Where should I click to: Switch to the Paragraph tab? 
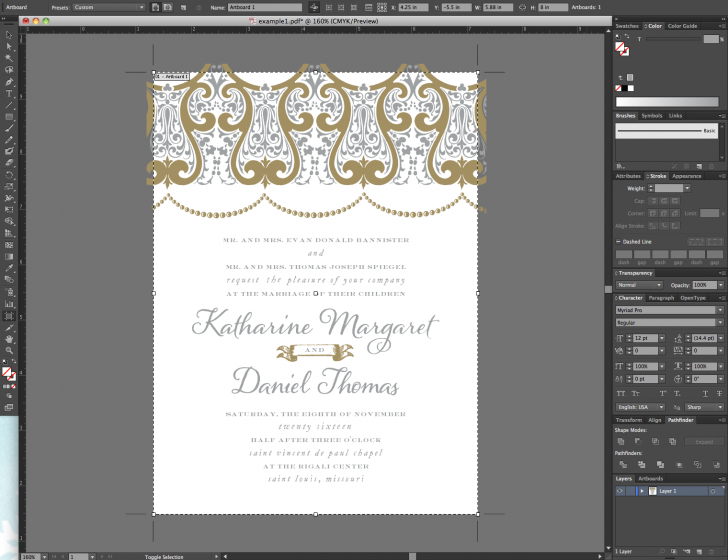point(661,298)
